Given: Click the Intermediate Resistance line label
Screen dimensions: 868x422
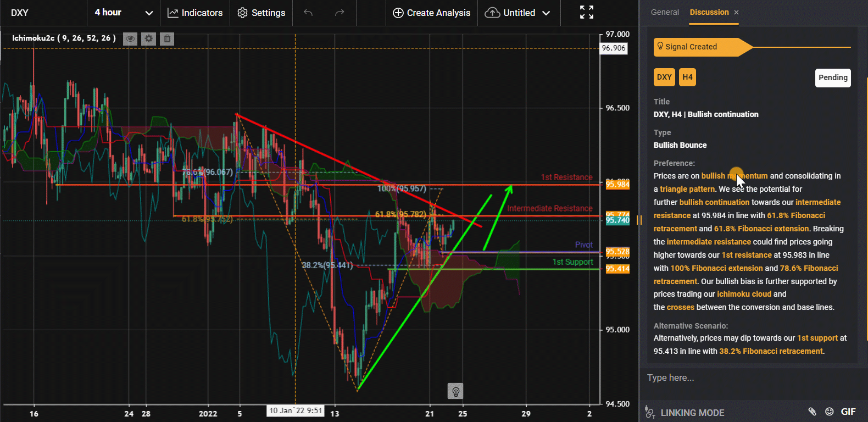Looking at the screenshot, I should (x=549, y=208).
